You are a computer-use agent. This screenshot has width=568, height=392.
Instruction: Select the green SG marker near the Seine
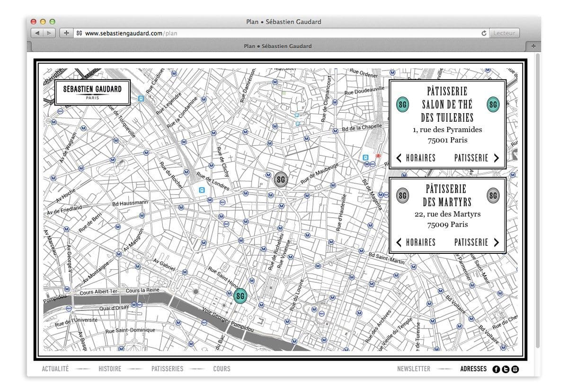click(x=240, y=295)
